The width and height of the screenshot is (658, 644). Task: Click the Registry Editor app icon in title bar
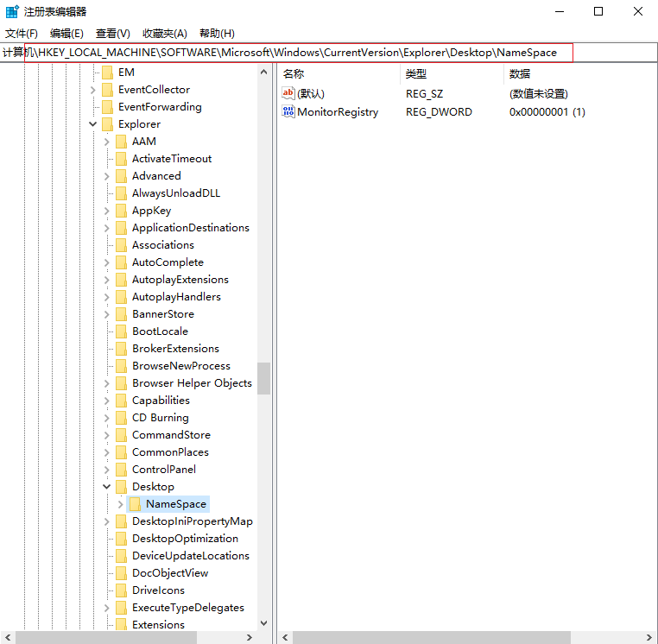coord(11,11)
